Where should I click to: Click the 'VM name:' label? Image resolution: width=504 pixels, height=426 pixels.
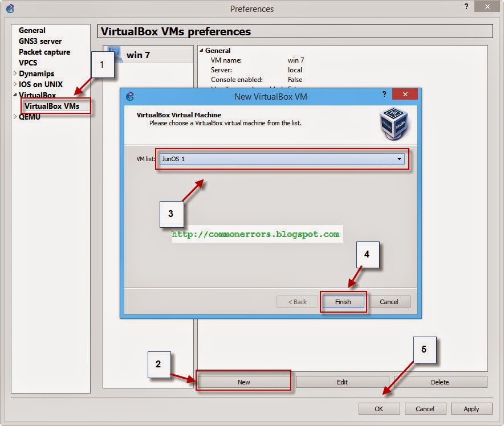click(x=226, y=60)
